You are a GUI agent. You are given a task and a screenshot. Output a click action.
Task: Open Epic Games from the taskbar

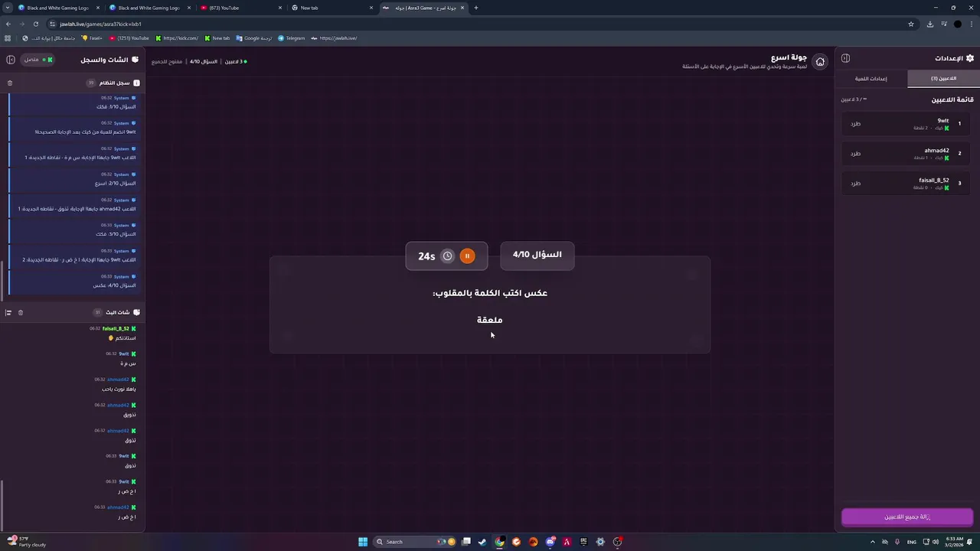point(583,542)
